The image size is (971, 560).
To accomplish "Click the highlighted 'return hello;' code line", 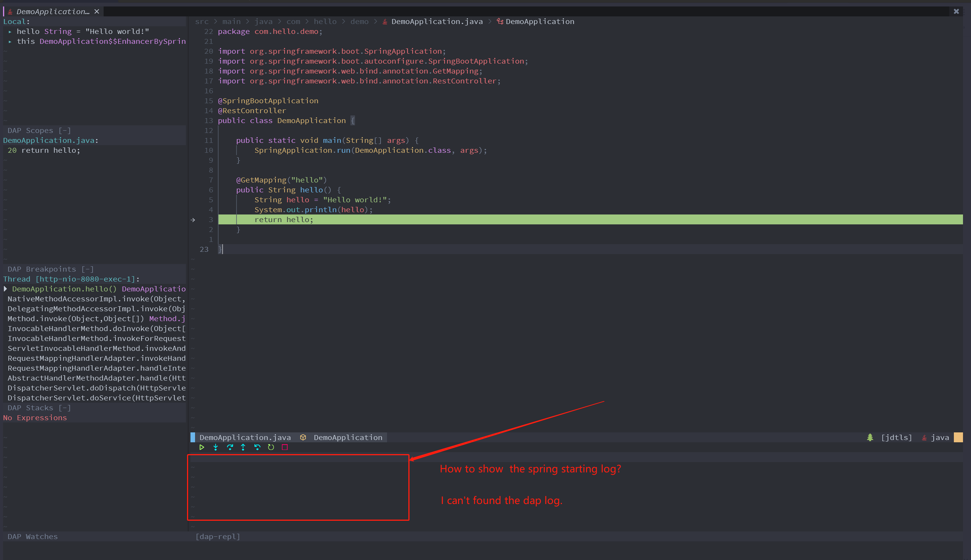I will tap(590, 219).
